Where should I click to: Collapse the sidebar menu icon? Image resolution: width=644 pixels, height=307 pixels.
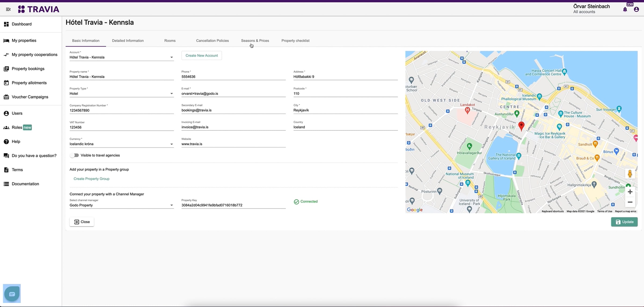8,9
